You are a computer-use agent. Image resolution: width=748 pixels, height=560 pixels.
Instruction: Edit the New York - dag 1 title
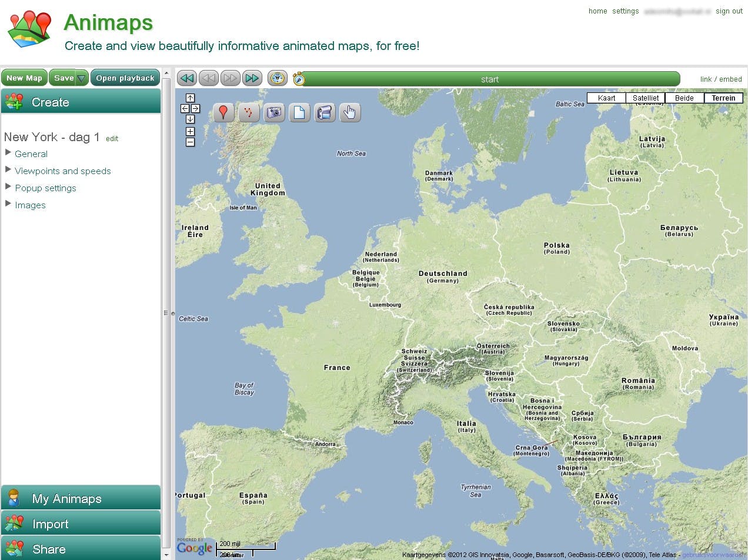[112, 139]
